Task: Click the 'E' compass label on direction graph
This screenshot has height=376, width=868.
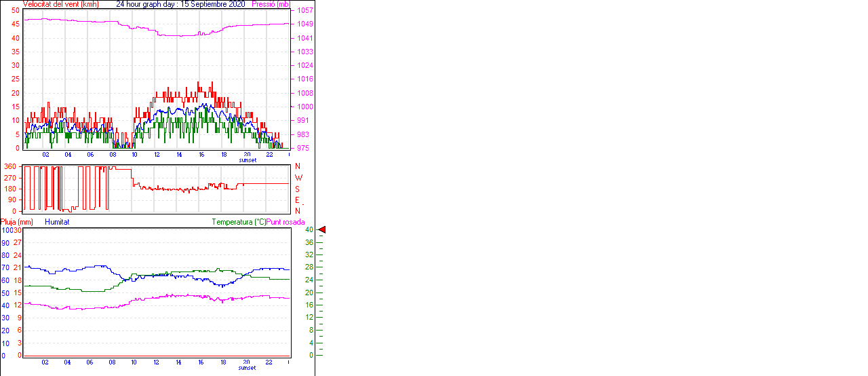Action: click(298, 200)
